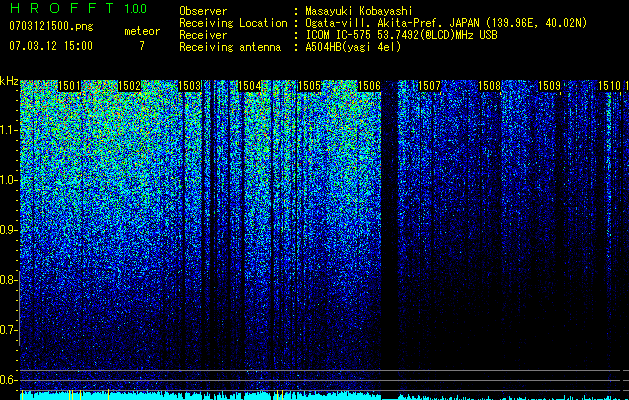Click the meteor count 7
629x400 pixels.
pos(142,46)
